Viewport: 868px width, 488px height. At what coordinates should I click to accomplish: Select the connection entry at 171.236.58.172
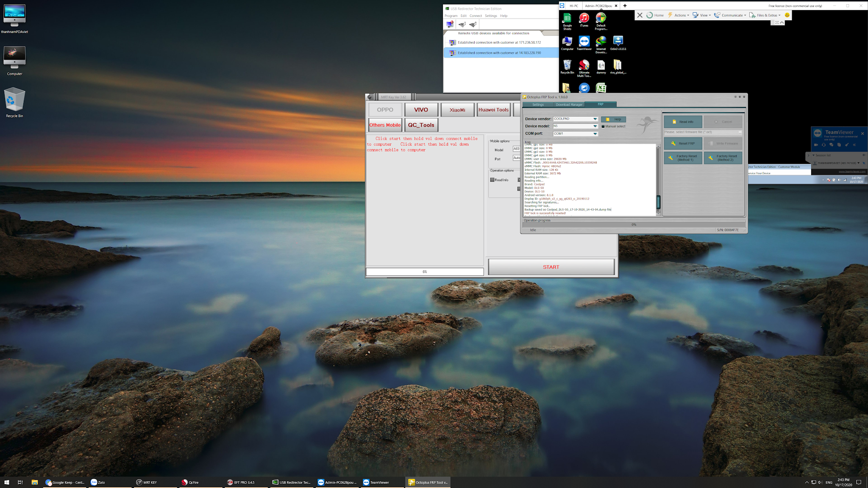click(x=499, y=42)
